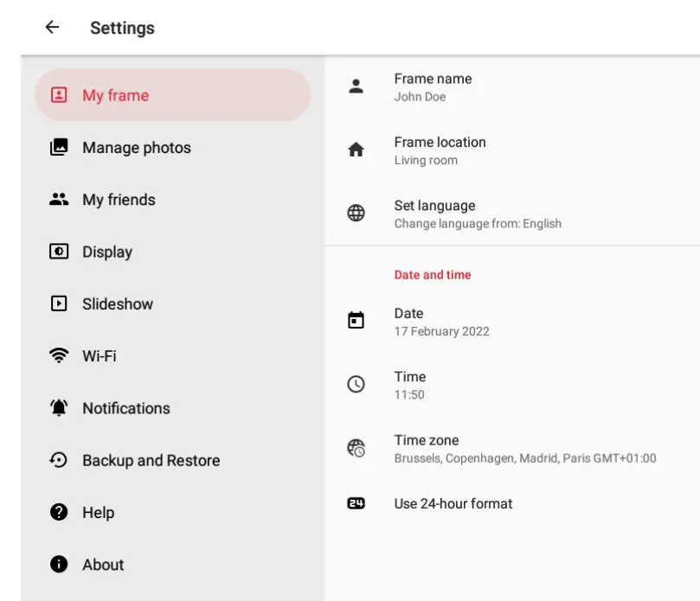Click the About info icon
The width and height of the screenshot is (700, 601).
(59, 565)
